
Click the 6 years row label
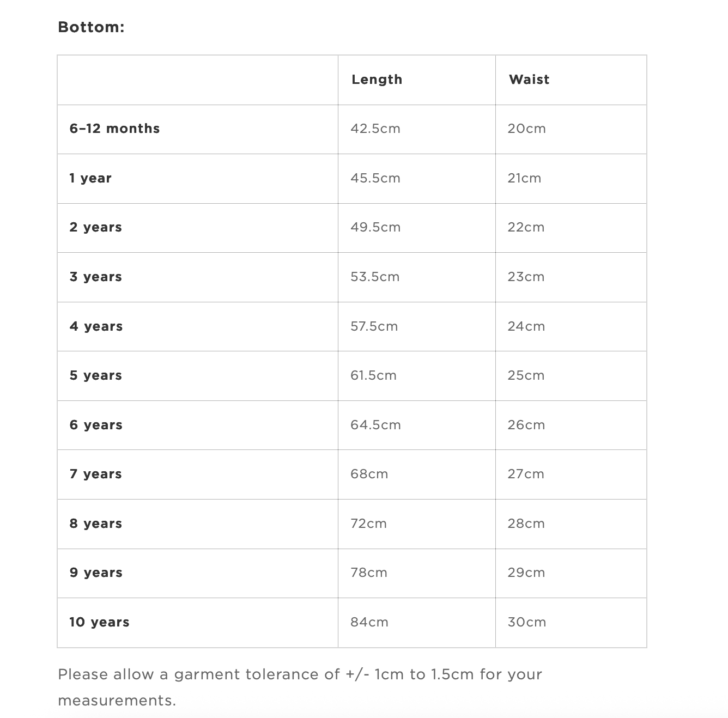(96, 425)
